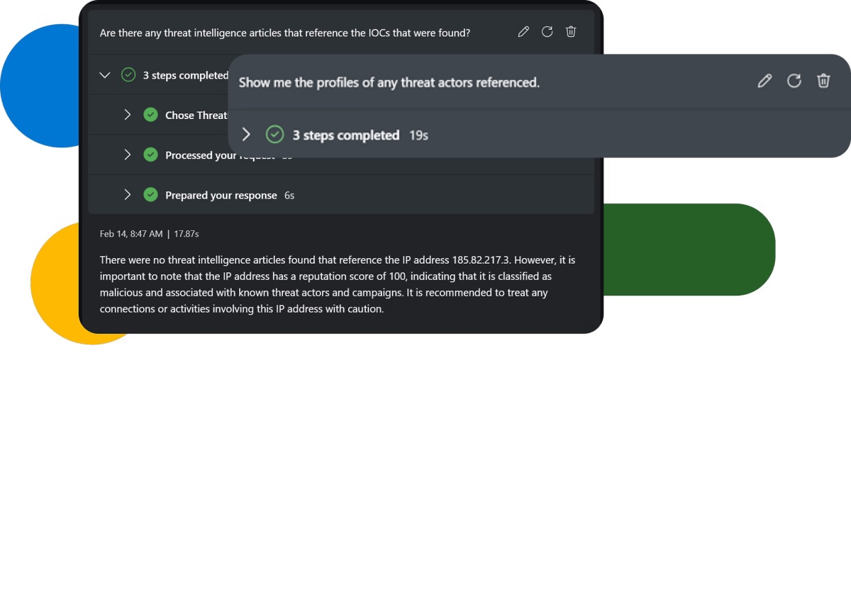Rerun the threat actors profiles prompt
The image size is (851, 616).
click(794, 81)
